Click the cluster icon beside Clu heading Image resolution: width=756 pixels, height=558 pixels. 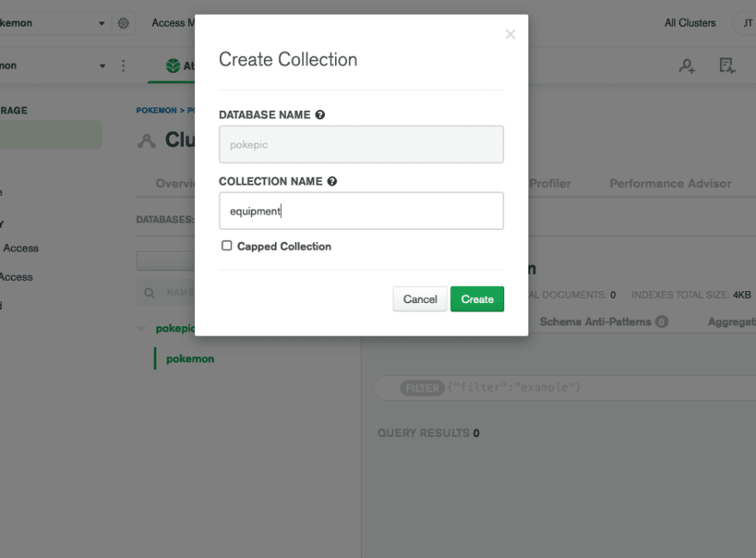pyautogui.click(x=147, y=141)
